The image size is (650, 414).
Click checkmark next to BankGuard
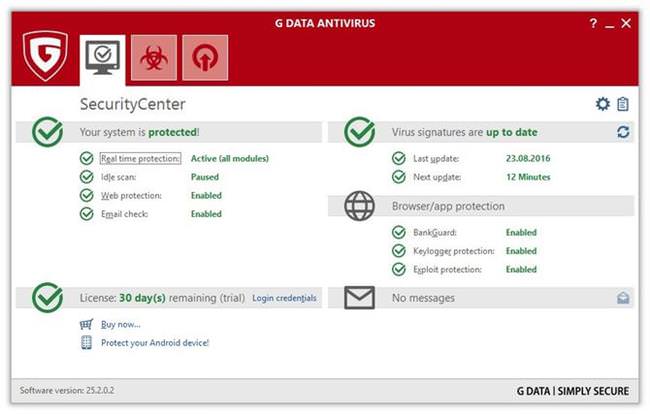coord(398,232)
